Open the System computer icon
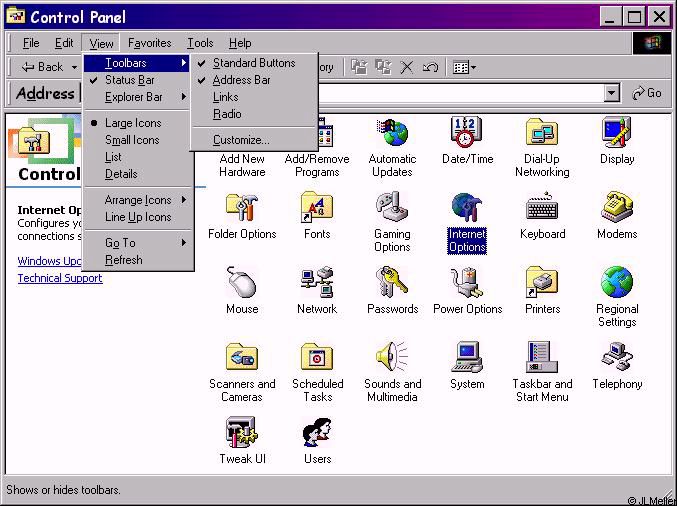Screen dimensions: 677x506 (467, 366)
